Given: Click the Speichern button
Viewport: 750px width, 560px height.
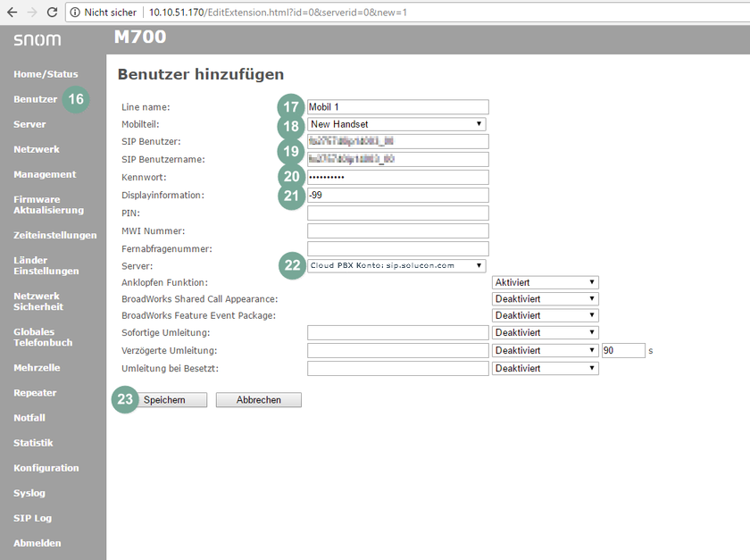Looking at the screenshot, I should tap(164, 400).
